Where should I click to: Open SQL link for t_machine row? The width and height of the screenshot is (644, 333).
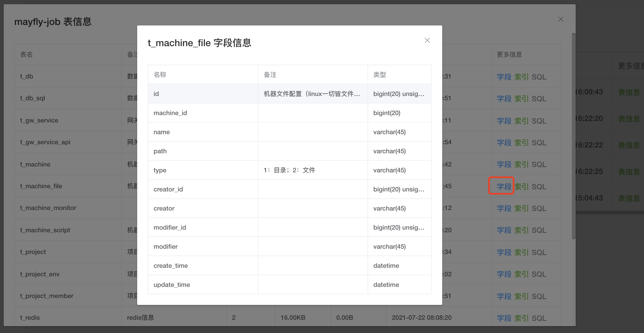[539, 164]
